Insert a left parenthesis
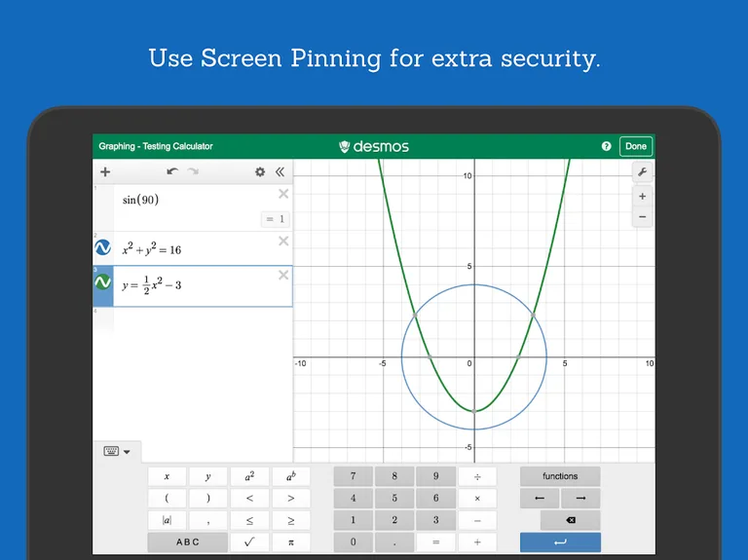 click(167, 498)
